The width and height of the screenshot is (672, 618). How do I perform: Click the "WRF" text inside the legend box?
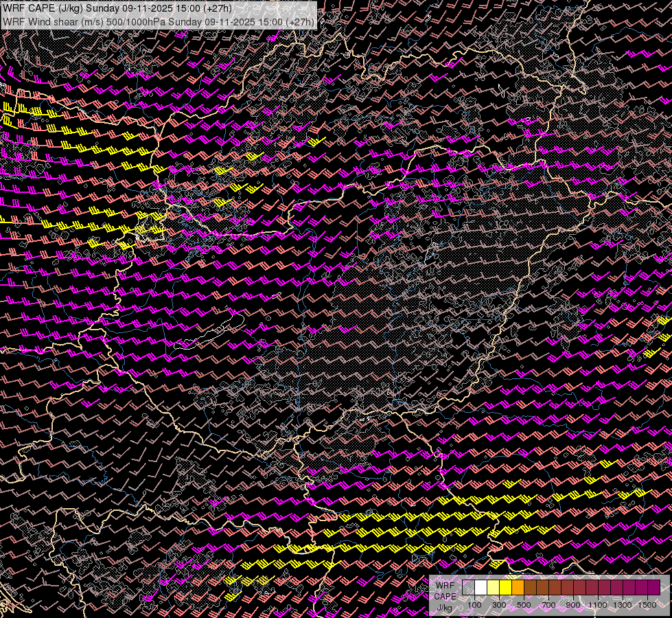[x=444, y=585]
